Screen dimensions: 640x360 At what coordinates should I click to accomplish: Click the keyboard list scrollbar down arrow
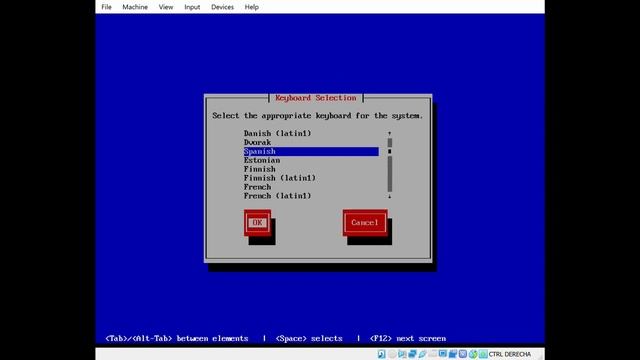tap(389, 196)
